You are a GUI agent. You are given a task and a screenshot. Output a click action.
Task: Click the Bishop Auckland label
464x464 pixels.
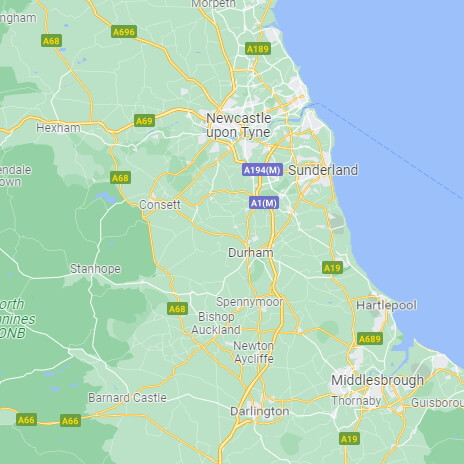point(216,323)
